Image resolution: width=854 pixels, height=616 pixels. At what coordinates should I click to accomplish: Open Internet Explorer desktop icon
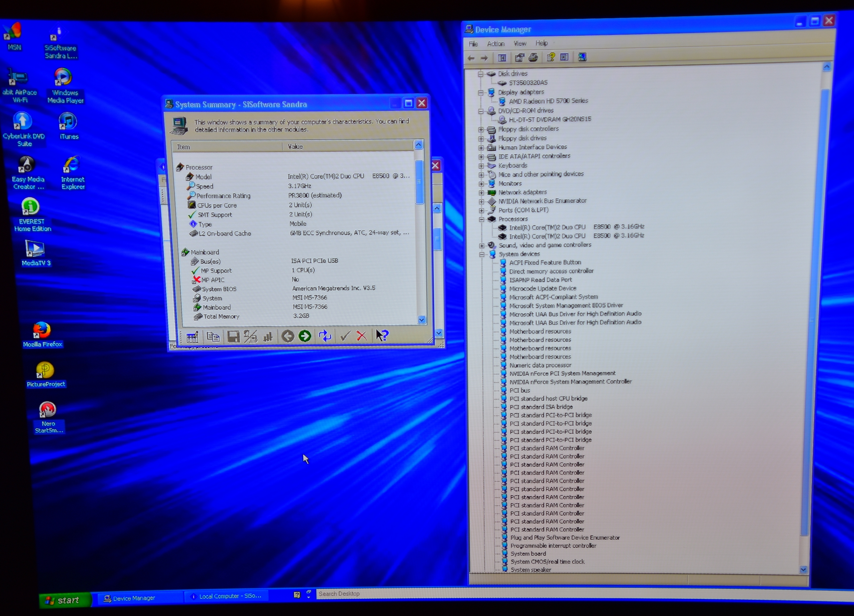tap(72, 173)
